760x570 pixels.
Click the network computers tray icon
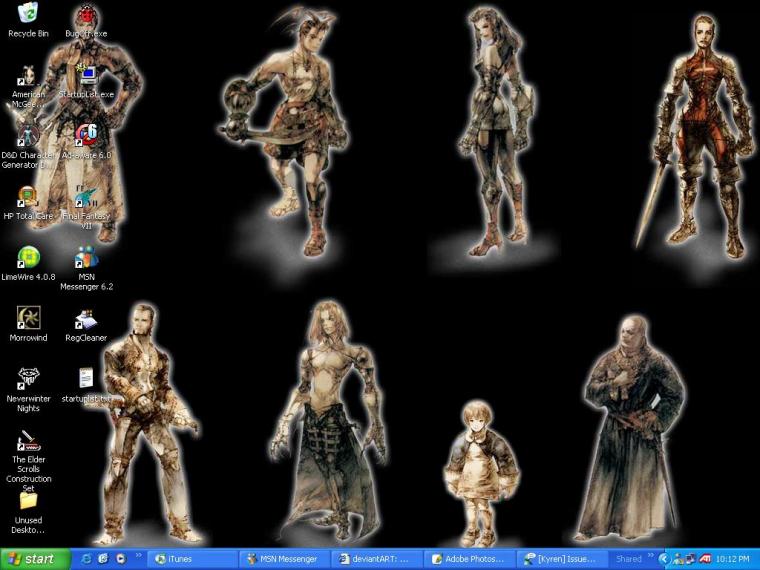(690, 559)
